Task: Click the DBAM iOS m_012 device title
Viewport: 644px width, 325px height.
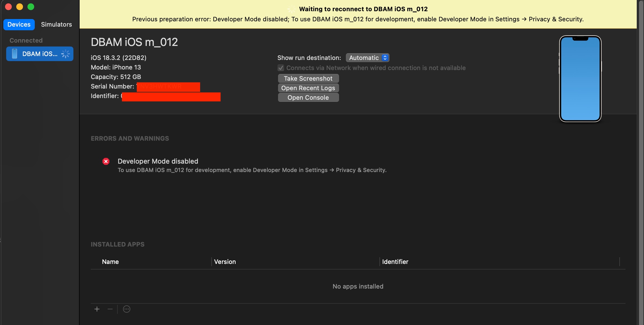Action: 134,42
